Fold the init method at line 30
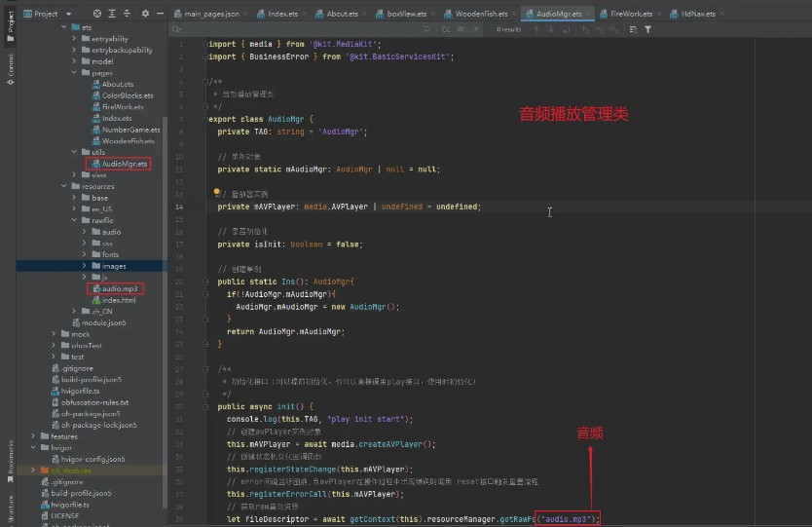Image resolution: width=812 pixels, height=527 pixels. click(205, 406)
